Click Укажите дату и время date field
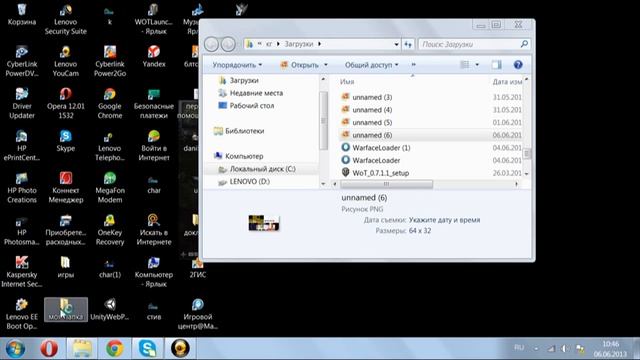 [444, 220]
